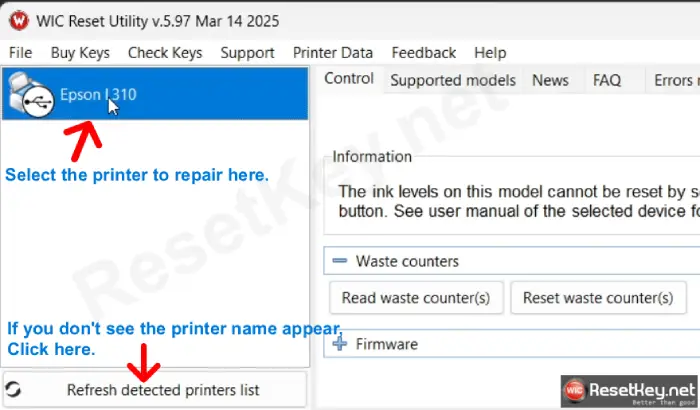700x410 pixels.
Task: Click Read waste counter(s) button
Action: (x=416, y=297)
